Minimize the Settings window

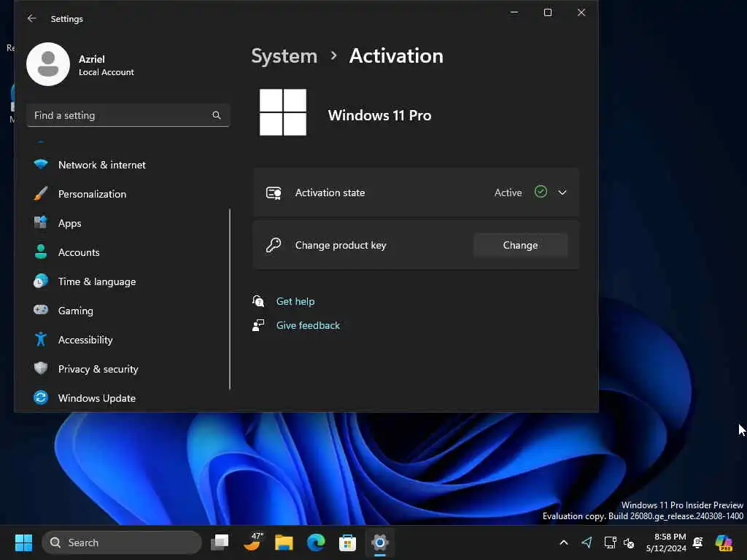[x=514, y=12]
